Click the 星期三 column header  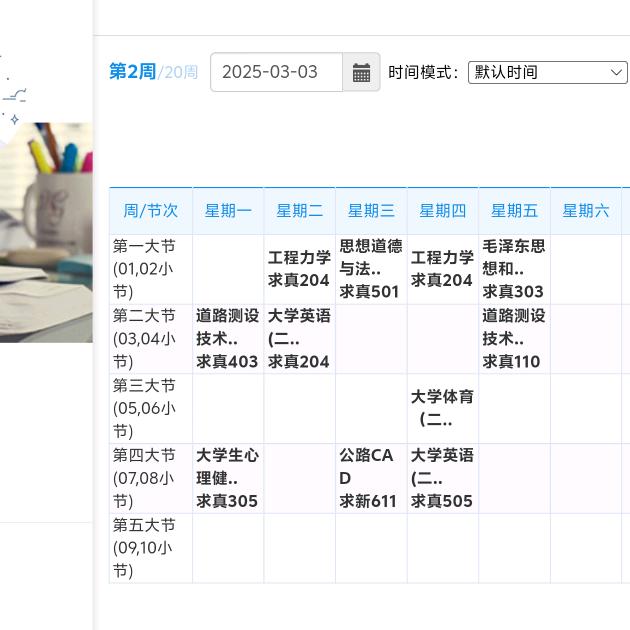point(371,211)
